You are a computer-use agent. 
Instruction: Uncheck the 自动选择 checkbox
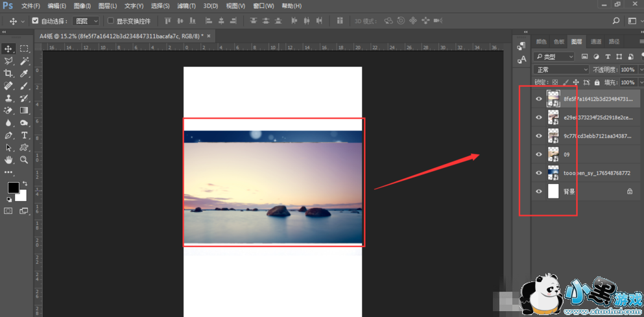36,21
